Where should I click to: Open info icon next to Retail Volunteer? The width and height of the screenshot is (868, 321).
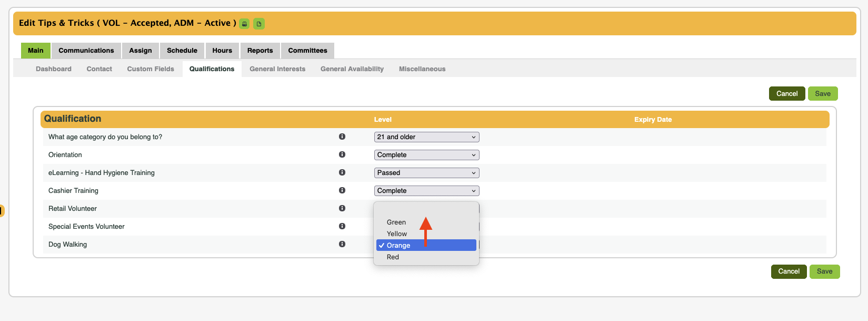pos(342,208)
